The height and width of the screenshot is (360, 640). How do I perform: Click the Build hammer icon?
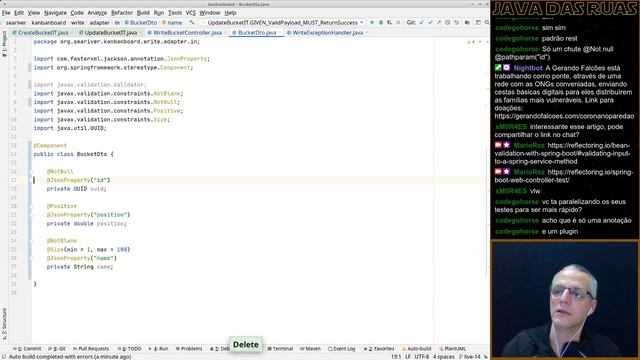point(192,22)
